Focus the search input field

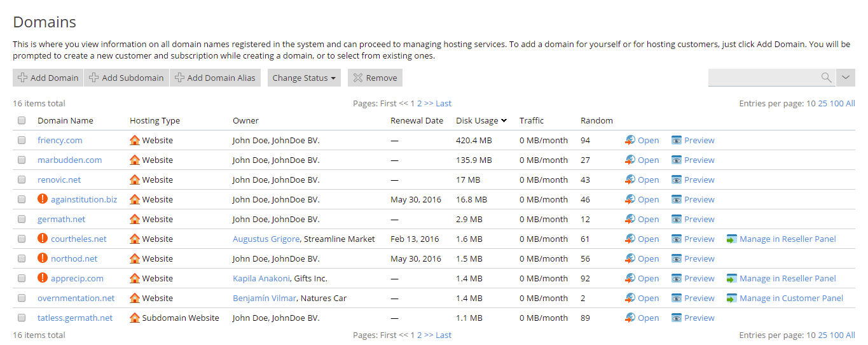(763, 78)
